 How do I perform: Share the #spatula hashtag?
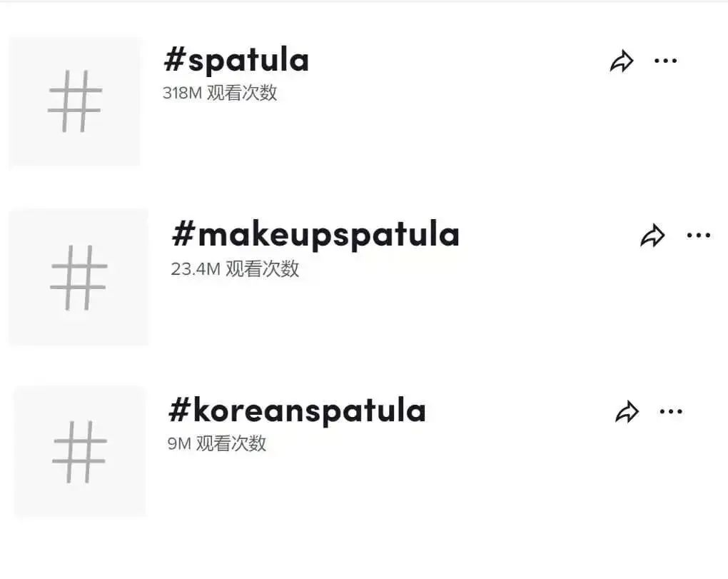[x=622, y=61]
